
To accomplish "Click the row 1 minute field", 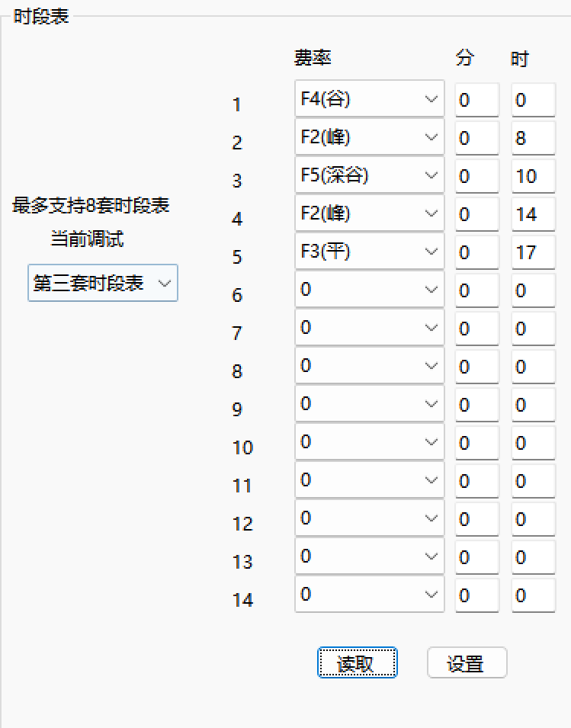I will coord(476,100).
